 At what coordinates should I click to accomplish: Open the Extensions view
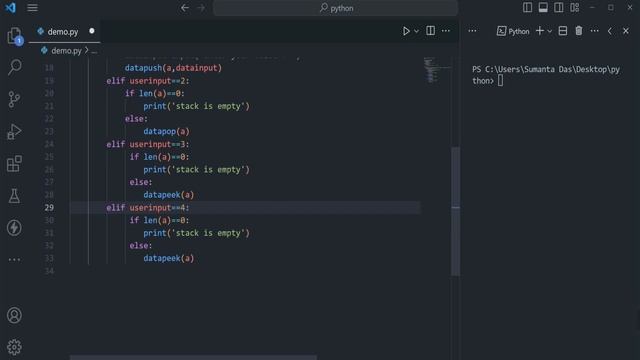click(x=14, y=164)
